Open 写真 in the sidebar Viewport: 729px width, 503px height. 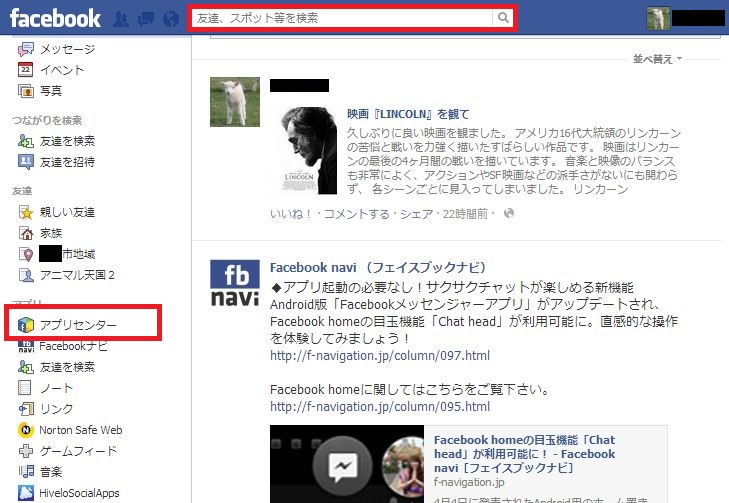(x=51, y=91)
